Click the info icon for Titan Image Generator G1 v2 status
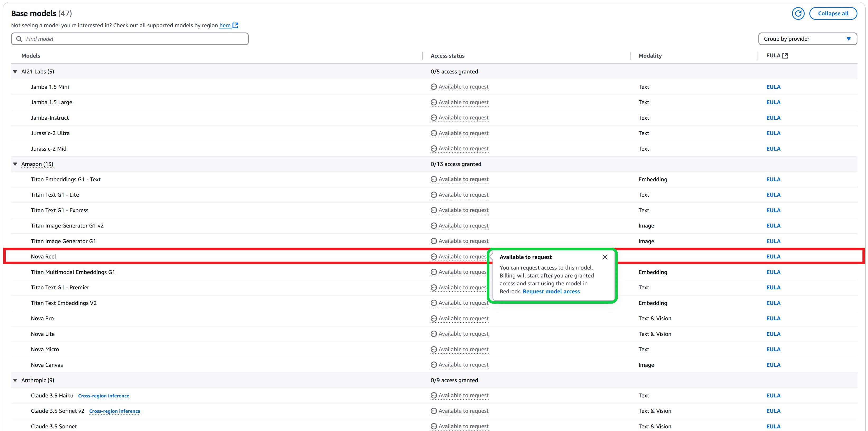The height and width of the screenshot is (431, 868). 434,225
